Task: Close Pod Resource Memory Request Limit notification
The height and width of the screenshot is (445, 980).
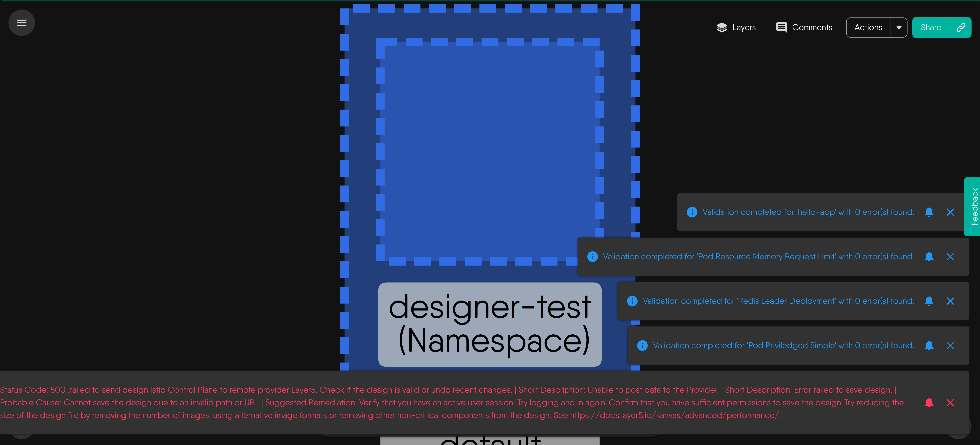Action: [950, 257]
